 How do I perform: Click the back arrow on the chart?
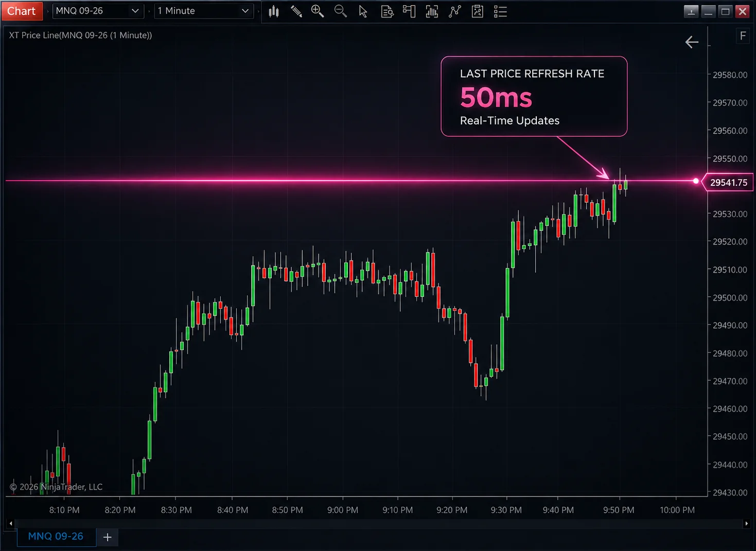pos(692,42)
